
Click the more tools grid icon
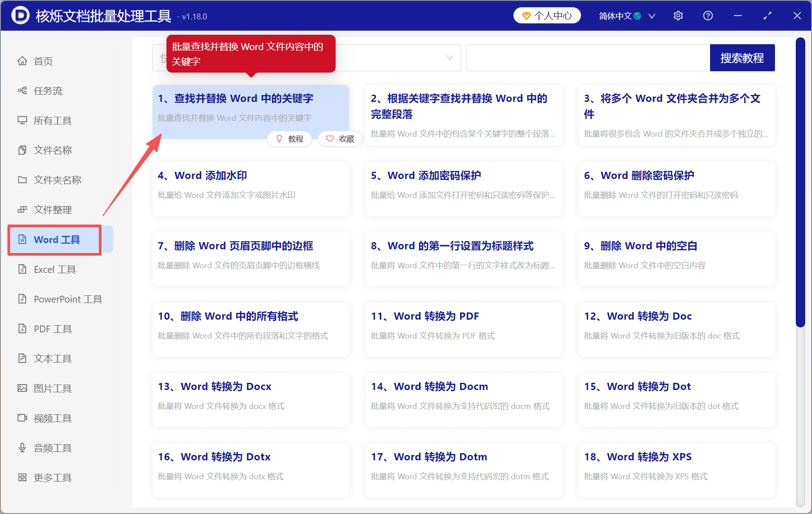(x=22, y=477)
